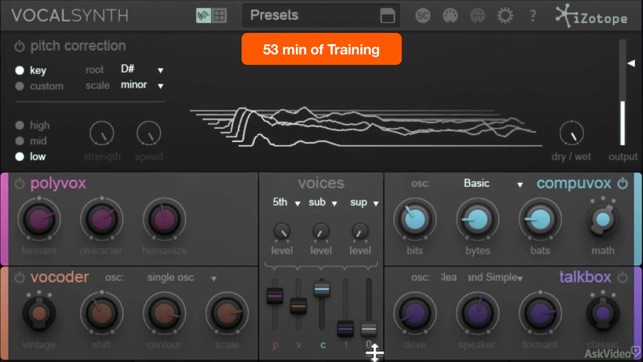Image resolution: width=643 pixels, height=362 pixels.
Task: Click the talkbox classic mode switch
Action: 603,314
